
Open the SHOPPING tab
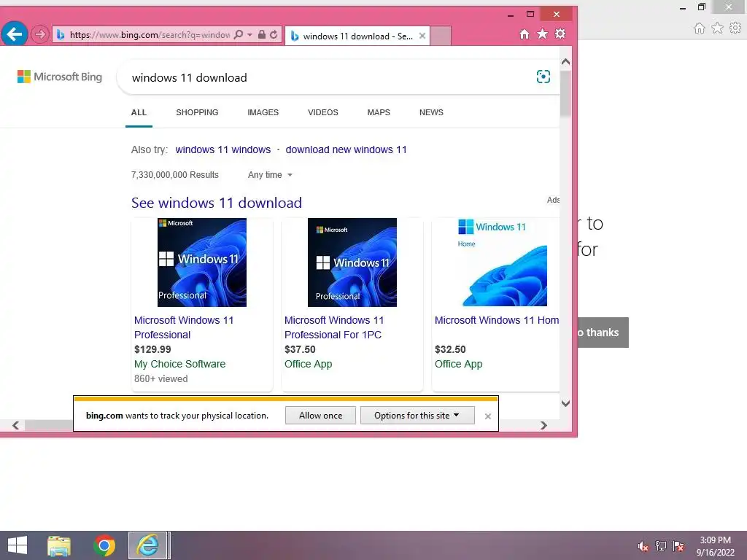pos(197,113)
